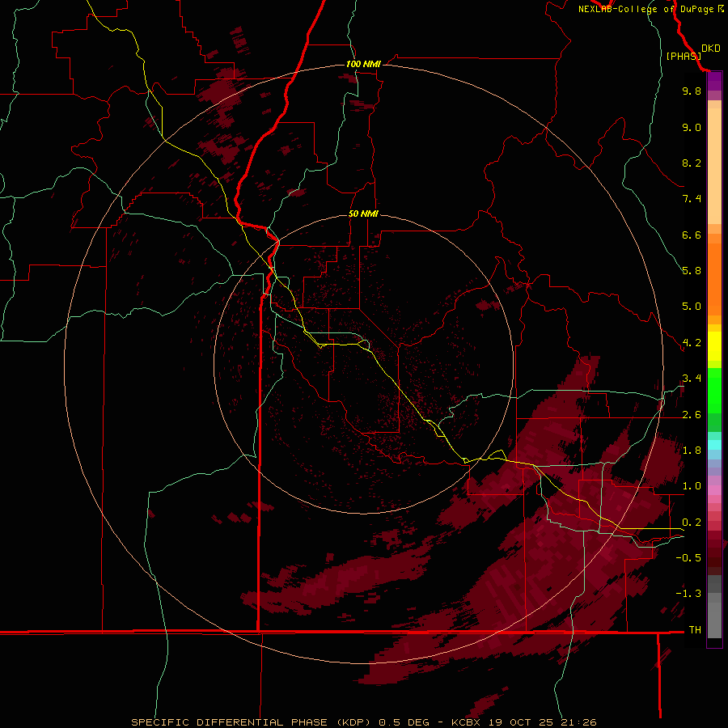Select the bright green segment of color bar
The width and height of the screenshot is (728, 728).
pos(714,390)
